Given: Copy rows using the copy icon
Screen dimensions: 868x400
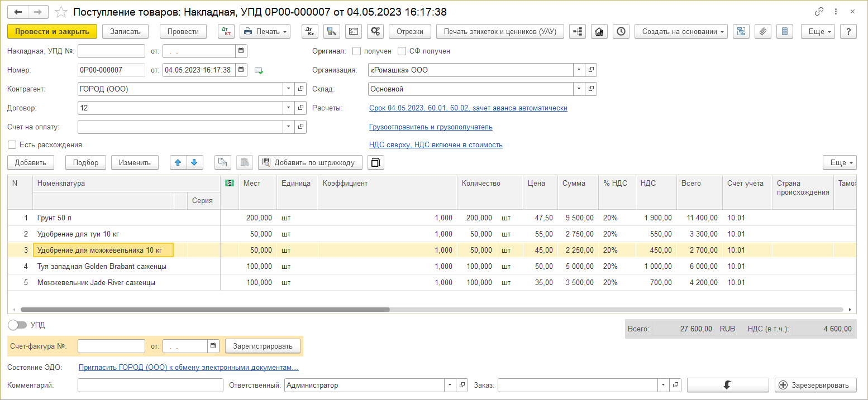Looking at the screenshot, I should [223, 162].
